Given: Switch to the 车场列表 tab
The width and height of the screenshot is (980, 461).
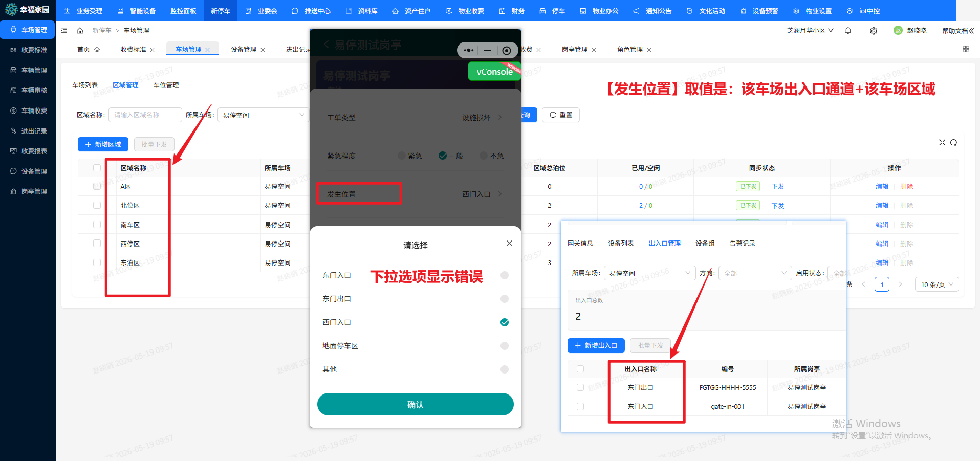Looking at the screenshot, I should pyautogui.click(x=85, y=85).
